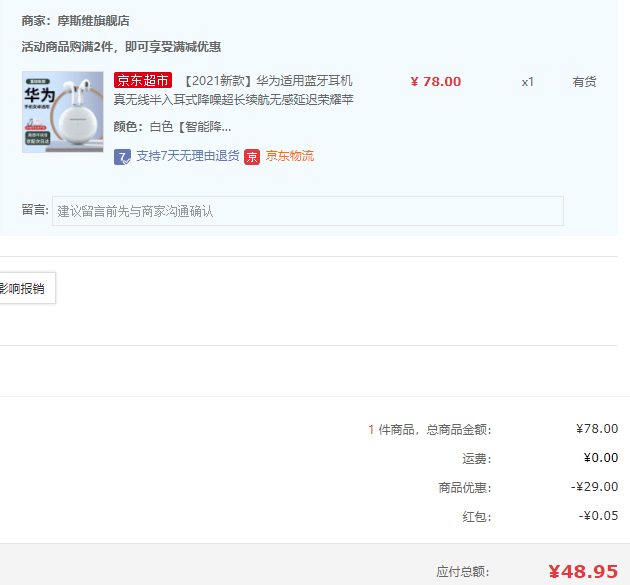Open the 京东物流 link

click(290, 156)
